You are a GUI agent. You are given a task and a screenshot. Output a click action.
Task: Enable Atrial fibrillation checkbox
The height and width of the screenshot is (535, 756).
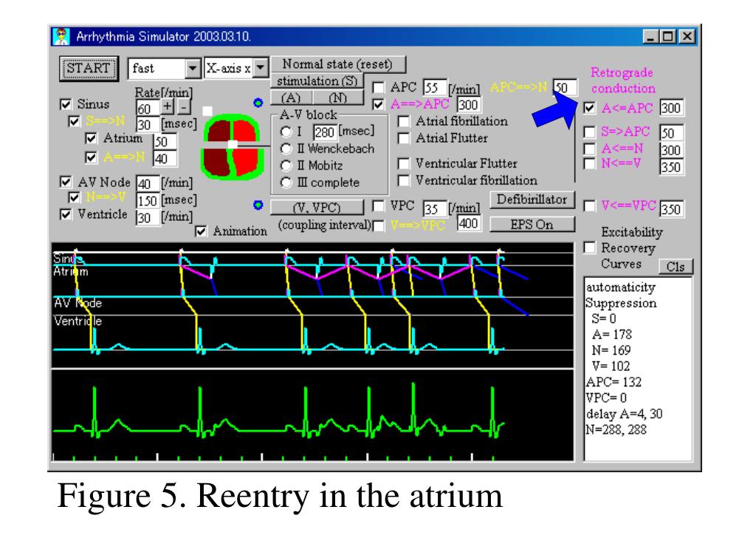(404, 121)
